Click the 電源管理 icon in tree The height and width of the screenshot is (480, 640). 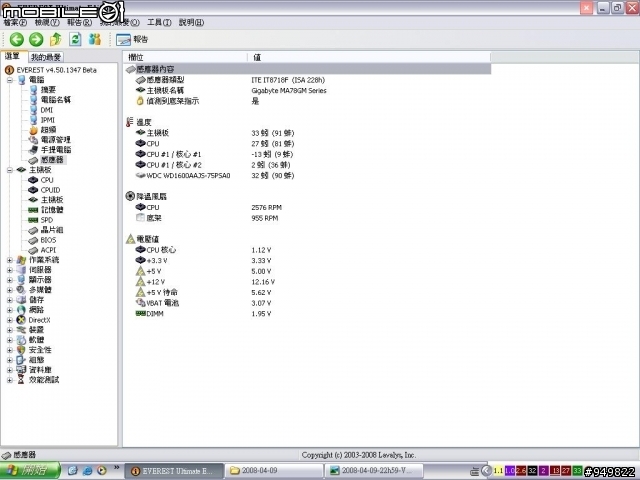tap(33, 140)
